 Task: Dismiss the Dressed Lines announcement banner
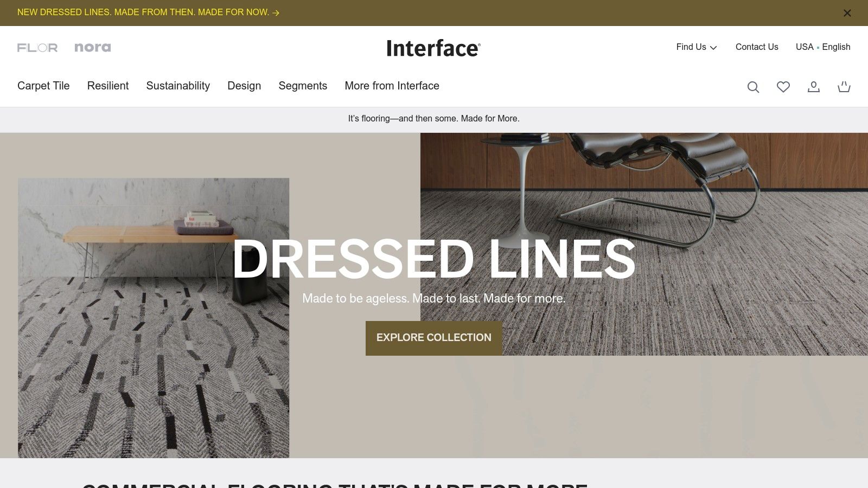pos(847,12)
